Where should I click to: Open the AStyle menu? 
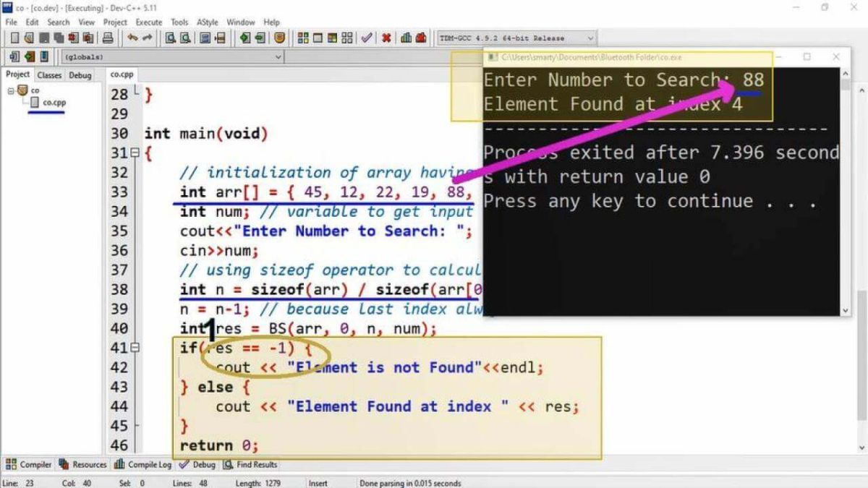[x=207, y=22]
